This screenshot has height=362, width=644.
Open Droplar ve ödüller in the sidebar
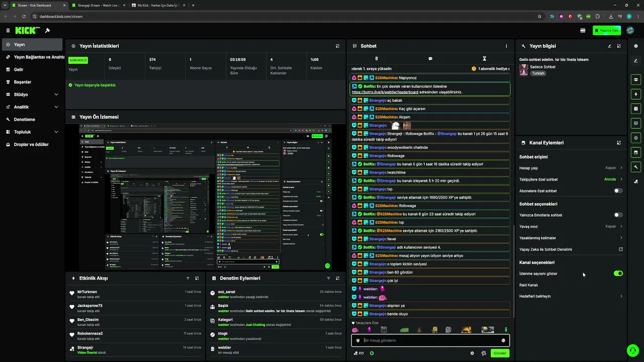(32, 145)
